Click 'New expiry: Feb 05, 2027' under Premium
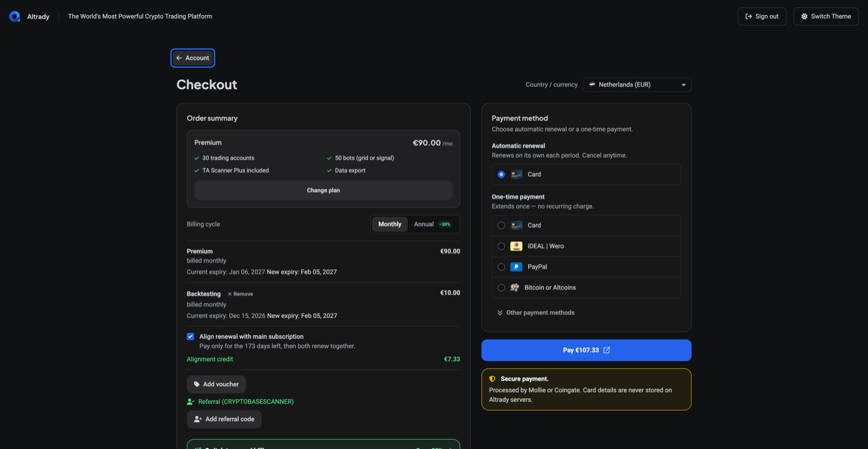Screen dimensions: 868x449 pyautogui.click(x=302, y=272)
